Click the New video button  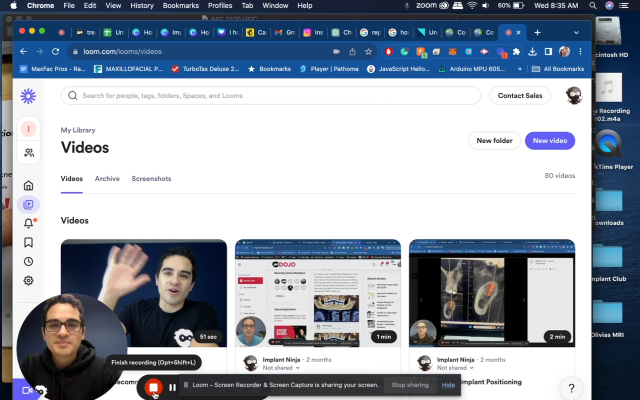549,141
